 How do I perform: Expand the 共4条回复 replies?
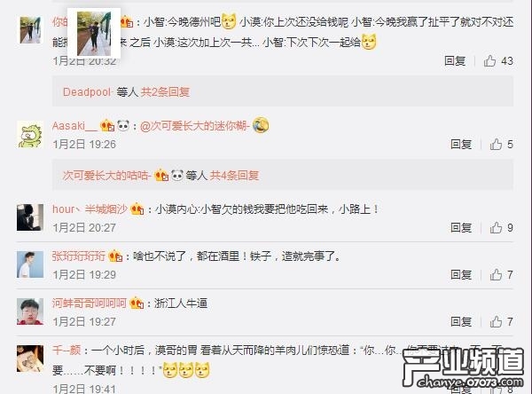[x=234, y=176]
